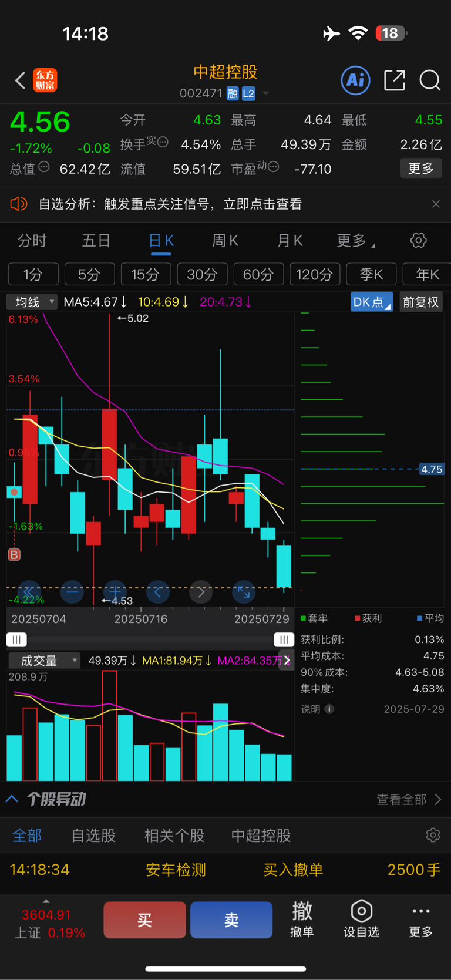Tap the L2 badge under stock name
The width and height of the screenshot is (451, 980).
click(248, 93)
